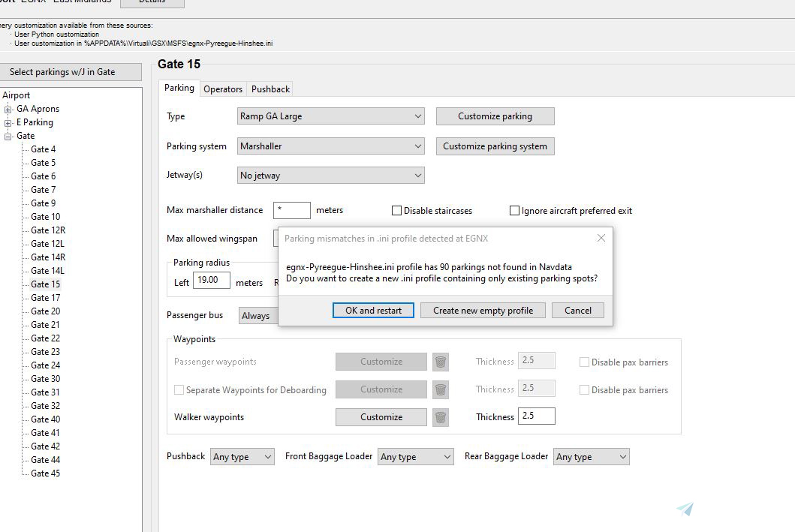Delete walker waypoints via trash icon
Image resolution: width=795 pixels, height=532 pixels.
441,416
